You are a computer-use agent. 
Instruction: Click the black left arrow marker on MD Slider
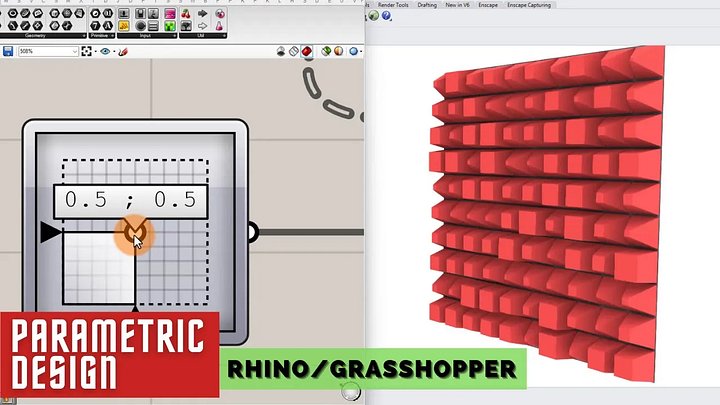coord(50,232)
